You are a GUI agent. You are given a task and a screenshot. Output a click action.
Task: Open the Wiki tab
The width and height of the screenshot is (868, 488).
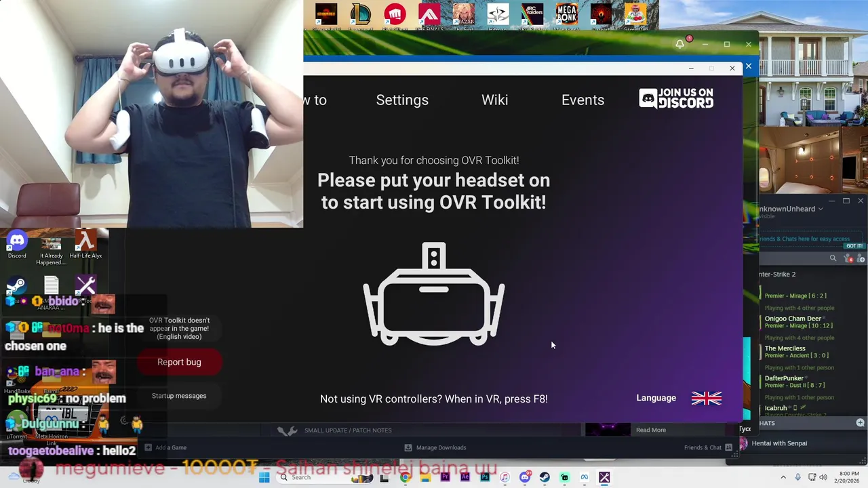[494, 100]
